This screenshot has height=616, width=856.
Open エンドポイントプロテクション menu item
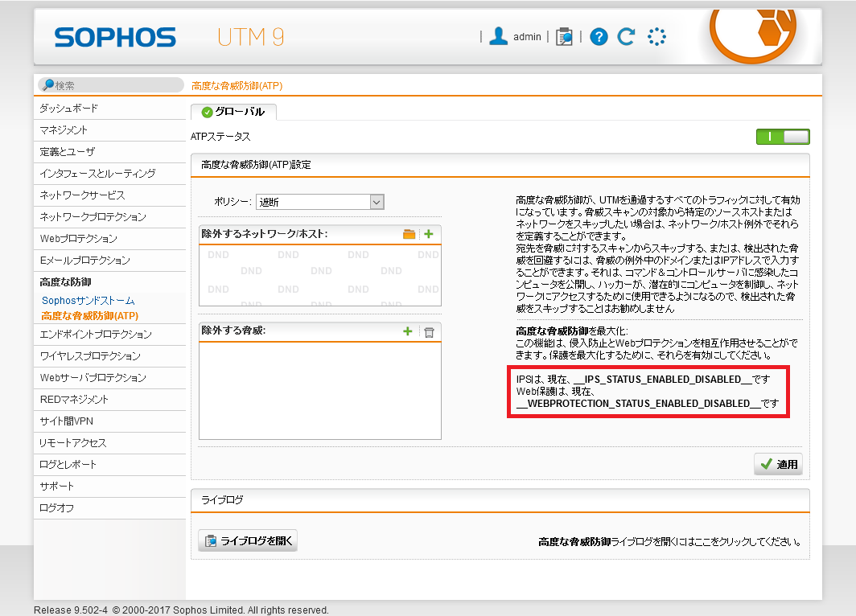coord(109,335)
